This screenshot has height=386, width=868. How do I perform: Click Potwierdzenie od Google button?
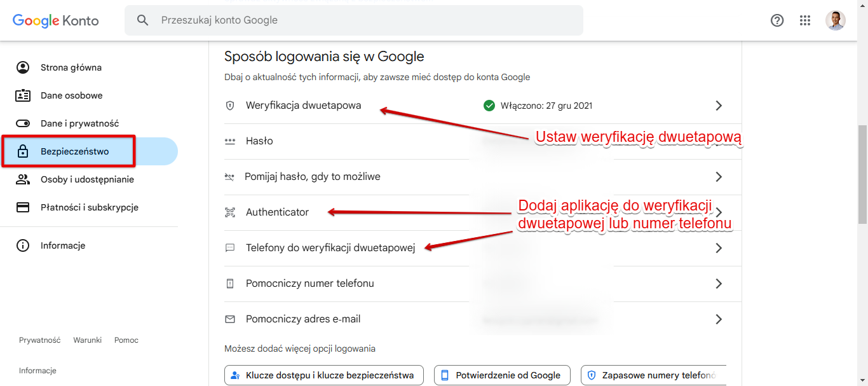click(x=502, y=375)
